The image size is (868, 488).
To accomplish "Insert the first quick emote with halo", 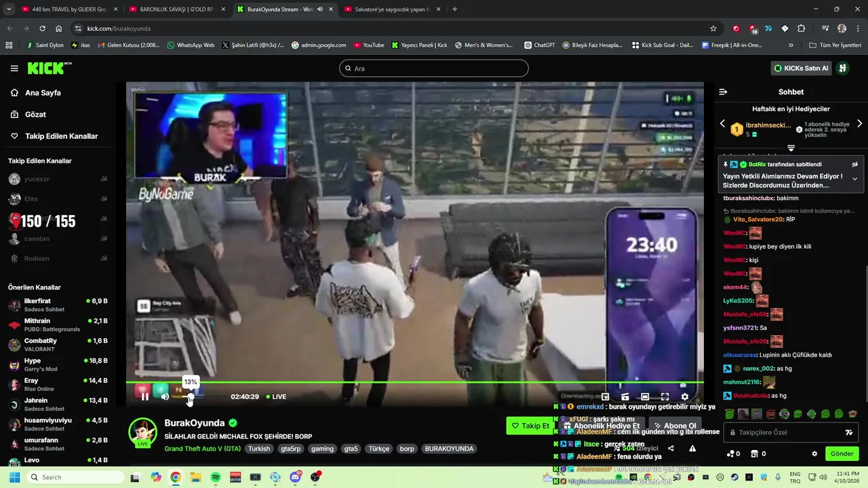I will click(x=729, y=413).
